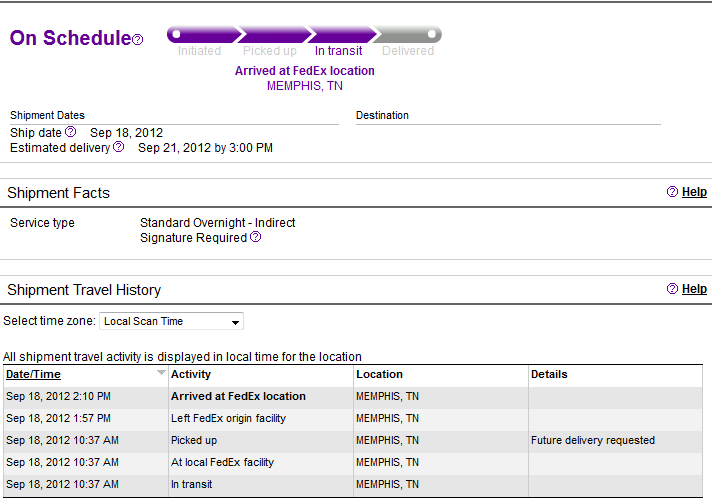Click the Initiated step label
Image resolution: width=712 pixels, height=498 pixels.
[x=199, y=51]
